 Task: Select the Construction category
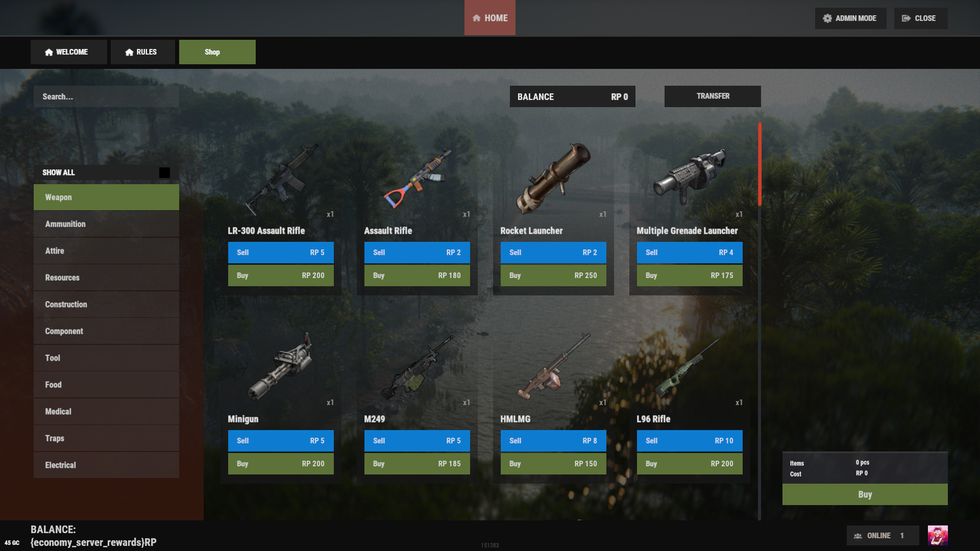tap(107, 304)
